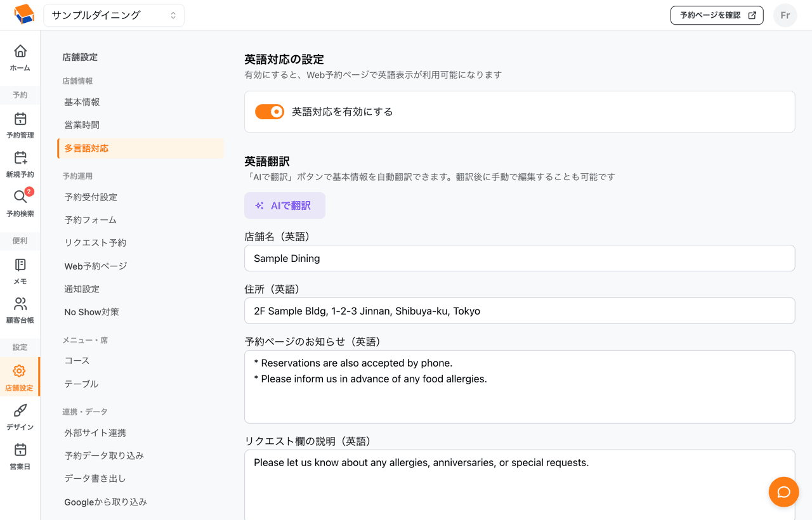Open データ書き出し menu item

pyautogui.click(x=95, y=479)
